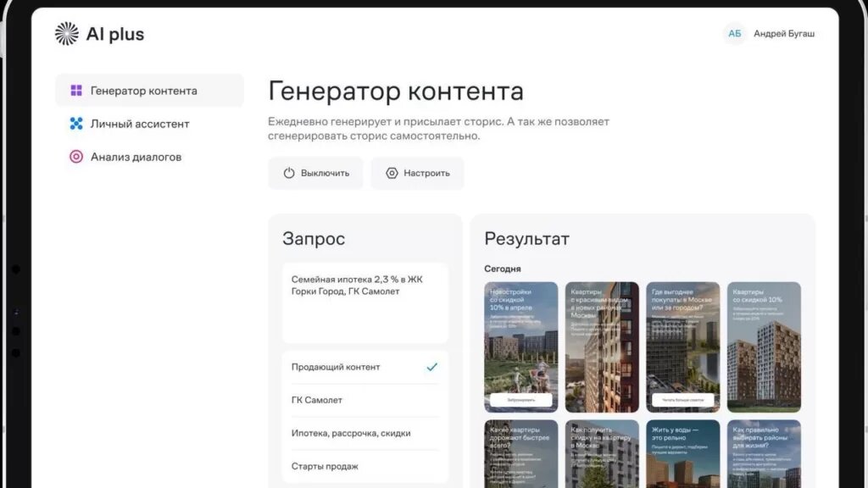
Task: Click the Личный ассистент blue icon
Action: (x=76, y=124)
